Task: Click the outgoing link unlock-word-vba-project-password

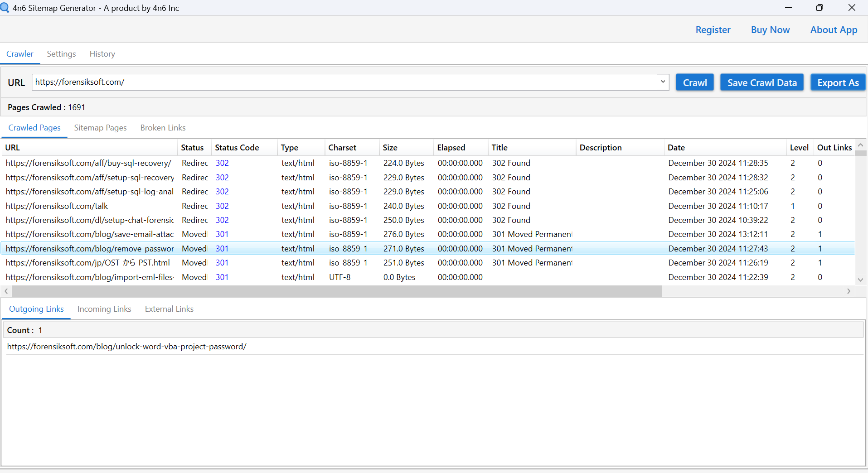Action: click(127, 347)
